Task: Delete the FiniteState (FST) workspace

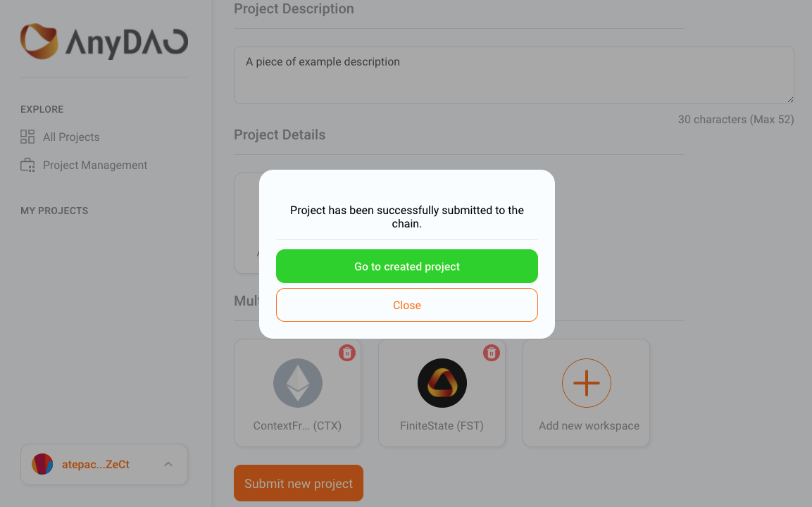Action: point(492,353)
